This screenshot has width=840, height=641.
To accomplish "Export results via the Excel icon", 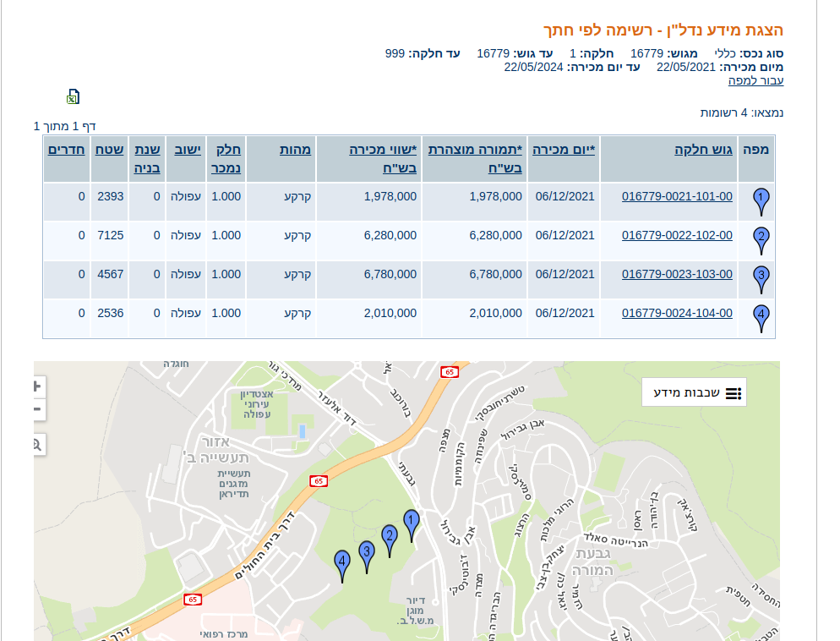I will (73, 96).
